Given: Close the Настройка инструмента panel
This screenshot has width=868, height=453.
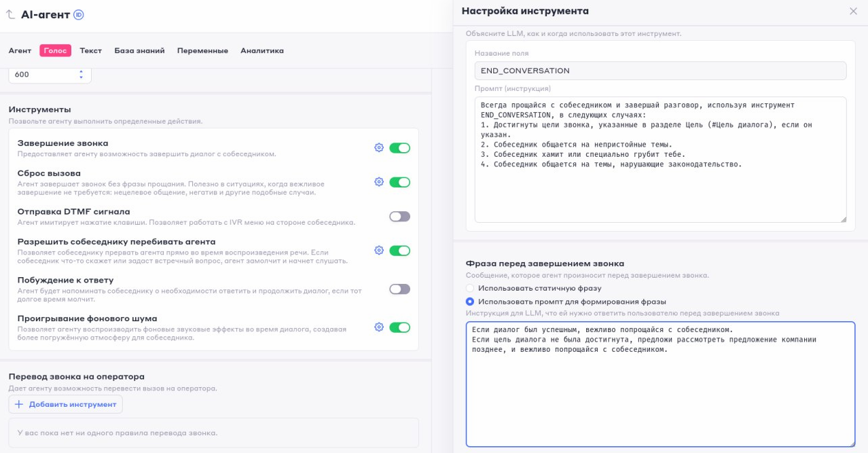Looking at the screenshot, I should click(x=853, y=11).
